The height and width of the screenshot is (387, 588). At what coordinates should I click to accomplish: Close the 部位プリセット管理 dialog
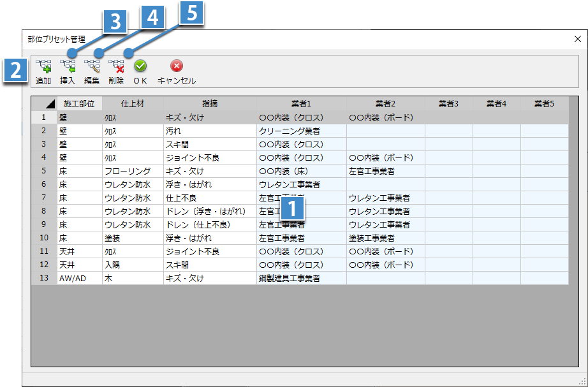tap(578, 39)
